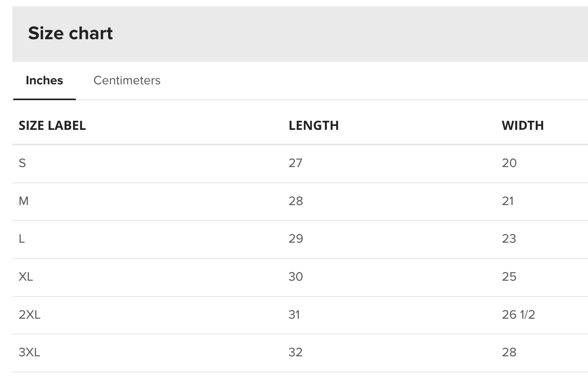The width and height of the screenshot is (588, 384).
Task: Select the 2XL size label
Action: (x=30, y=315)
